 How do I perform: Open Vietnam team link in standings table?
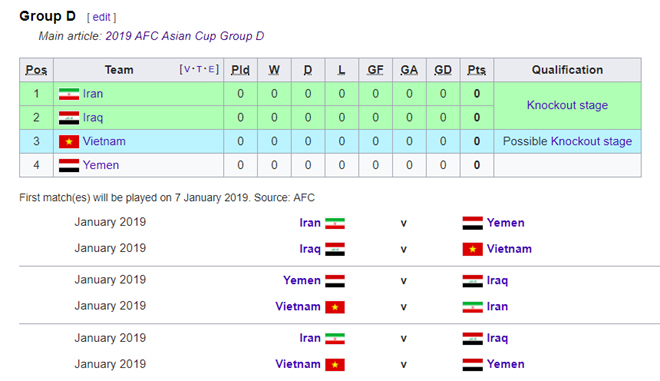pyautogui.click(x=104, y=141)
